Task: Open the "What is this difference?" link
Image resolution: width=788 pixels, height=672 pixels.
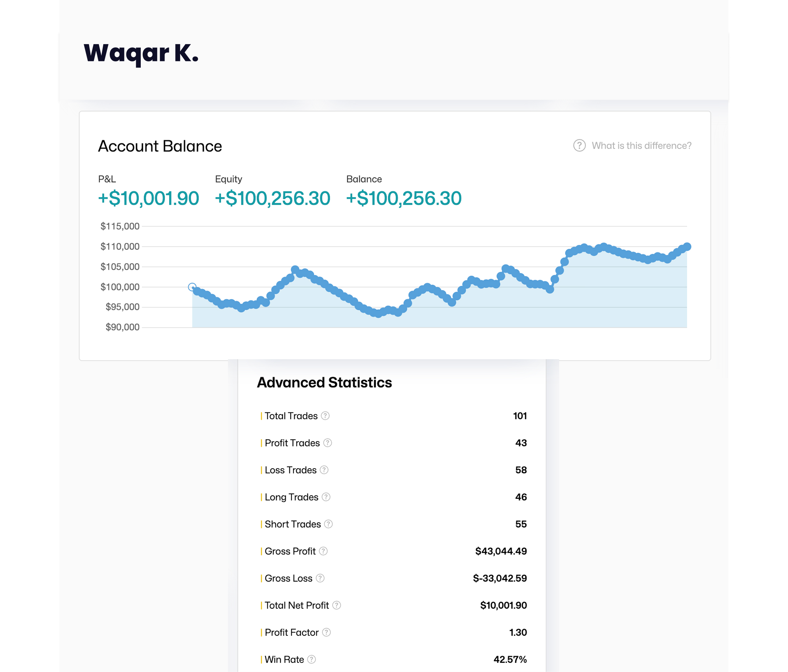Action: click(x=641, y=146)
